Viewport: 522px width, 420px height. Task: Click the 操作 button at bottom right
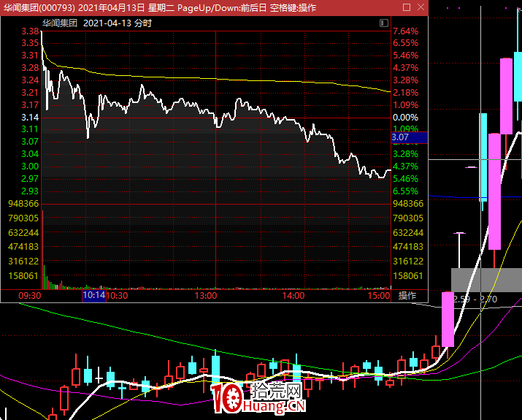click(x=407, y=295)
